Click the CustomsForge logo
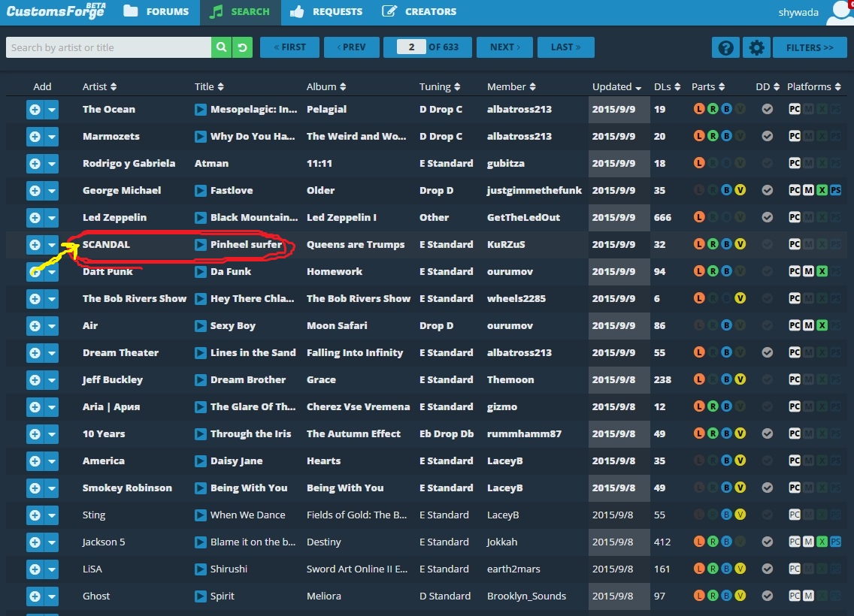The width and height of the screenshot is (854, 616). (x=56, y=11)
